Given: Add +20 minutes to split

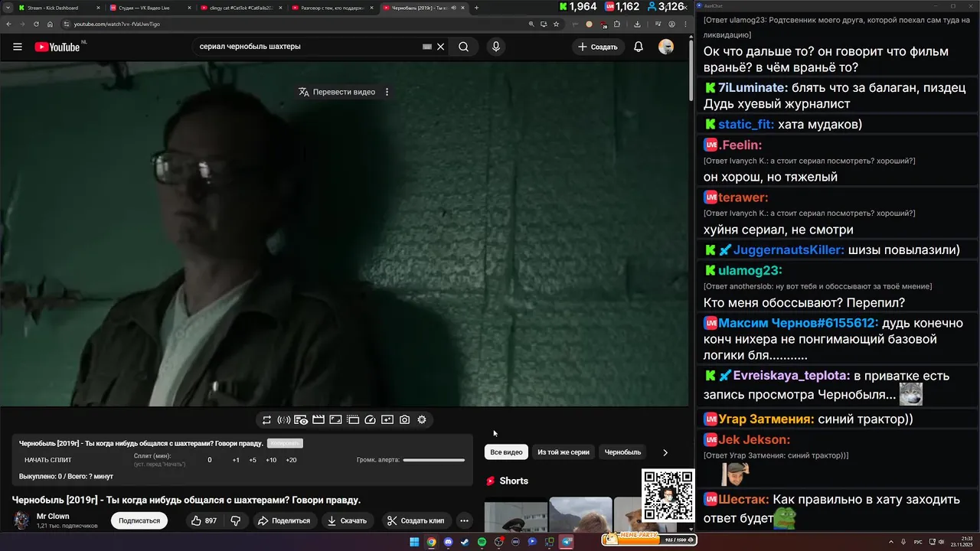Looking at the screenshot, I should [x=291, y=460].
